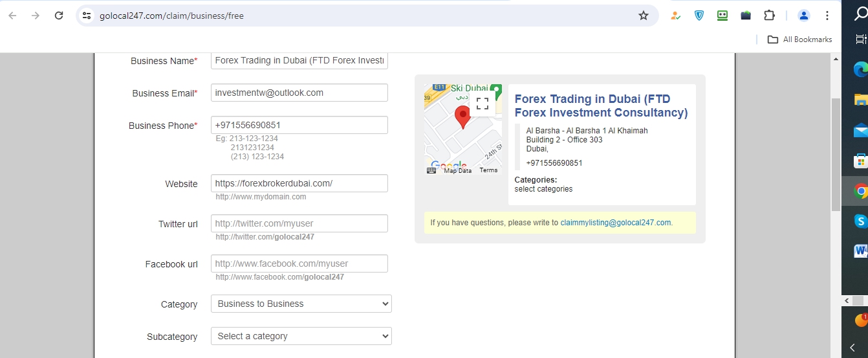Bookmark this page with the star icon
Screen dimensions: 868x358
tap(643, 16)
